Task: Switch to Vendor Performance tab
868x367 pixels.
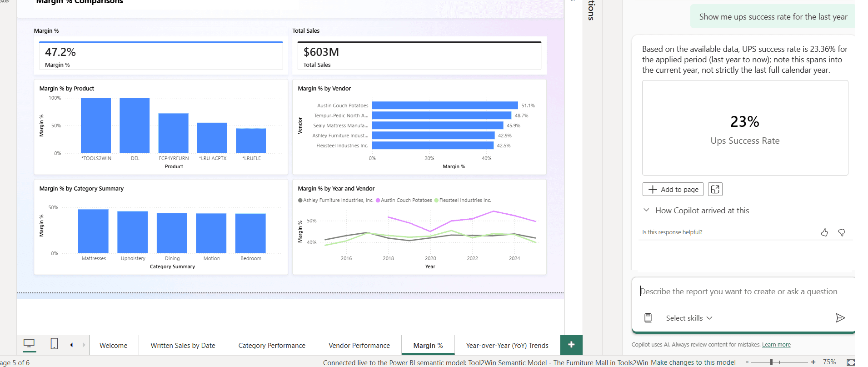Action: [x=359, y=345]
